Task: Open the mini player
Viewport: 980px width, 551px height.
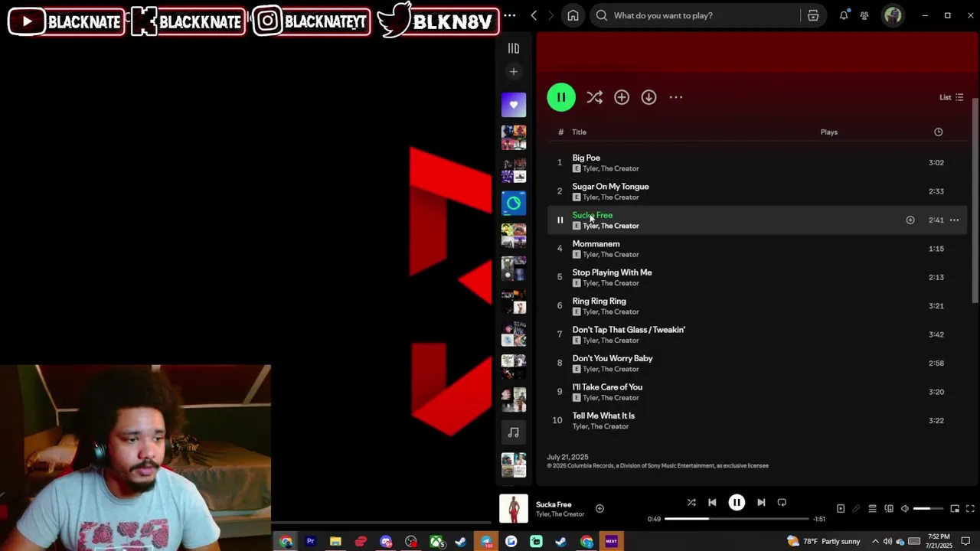Action: (955, 509)
